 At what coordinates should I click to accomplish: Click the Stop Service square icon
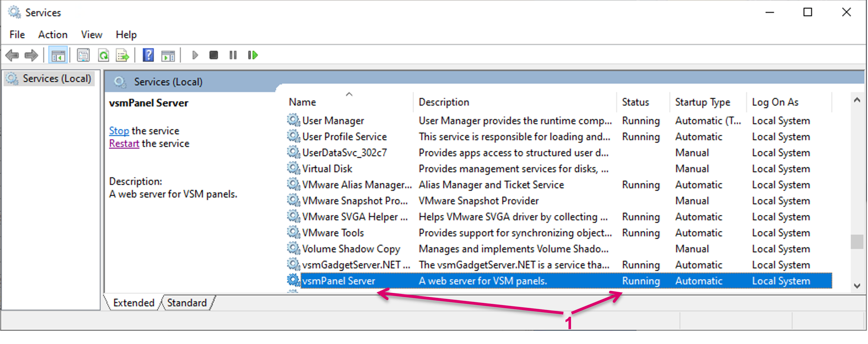pyautogui.click(x=214, y=55)
